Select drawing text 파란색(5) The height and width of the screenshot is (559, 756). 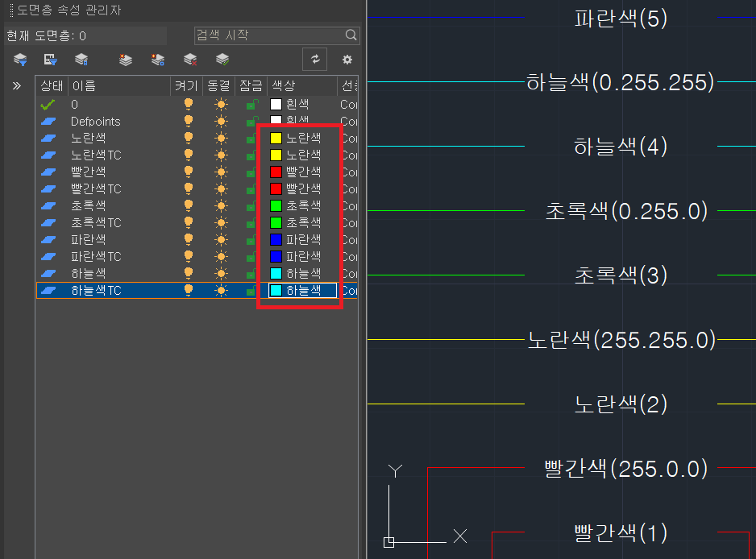click(x=621, y=19)
